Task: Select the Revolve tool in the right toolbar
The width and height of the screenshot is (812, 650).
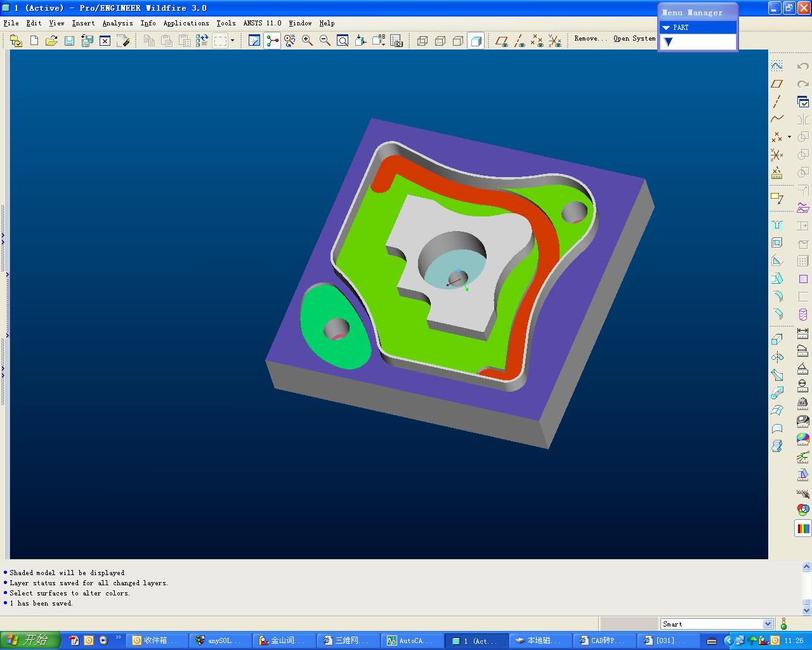Action: [x=777, y=357]
